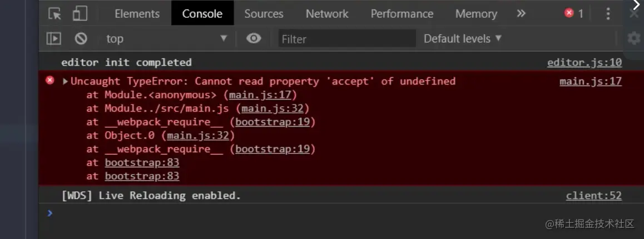The image size is (644, 239).
Task: Open the DevTools three-dot menu
Action: tap(608, 13)
